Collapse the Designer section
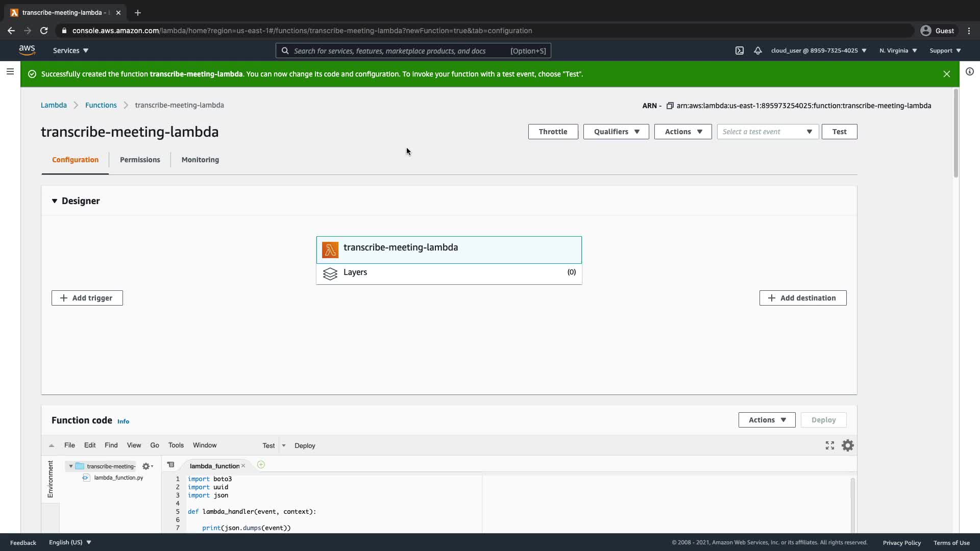 pyautogui.click(x=55, y=201)
